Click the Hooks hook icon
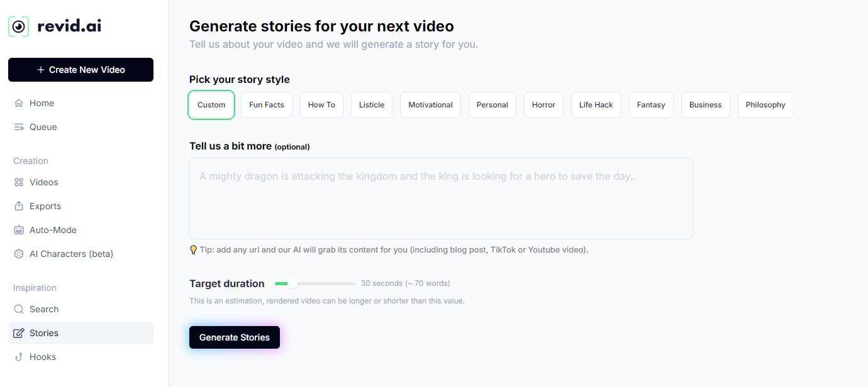868x387 pixels. 19,357
